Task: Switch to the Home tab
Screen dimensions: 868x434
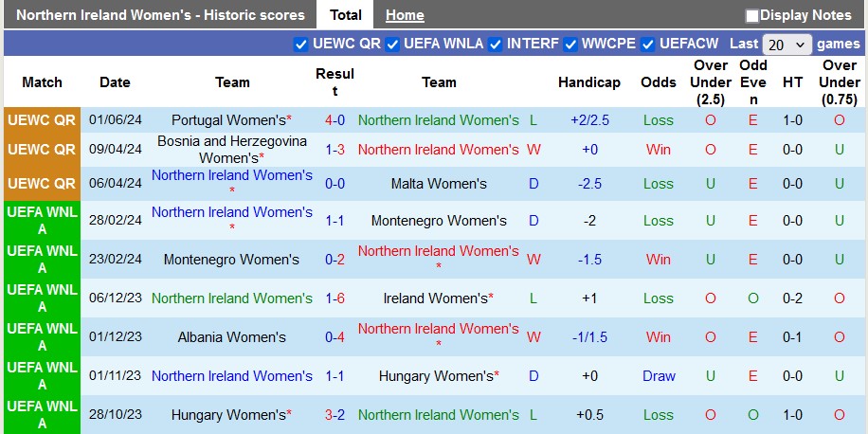Action: click(405, 15)
